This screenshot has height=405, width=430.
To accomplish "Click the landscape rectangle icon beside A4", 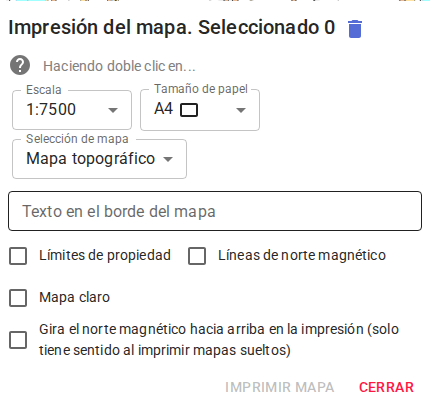I will [x=189, y=110].
